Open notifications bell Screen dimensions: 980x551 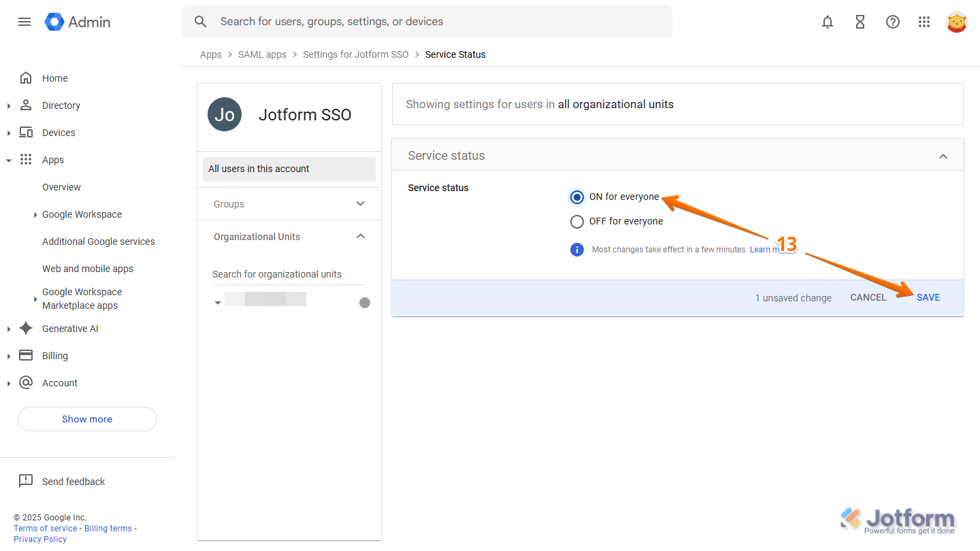[x=828, y=22]
